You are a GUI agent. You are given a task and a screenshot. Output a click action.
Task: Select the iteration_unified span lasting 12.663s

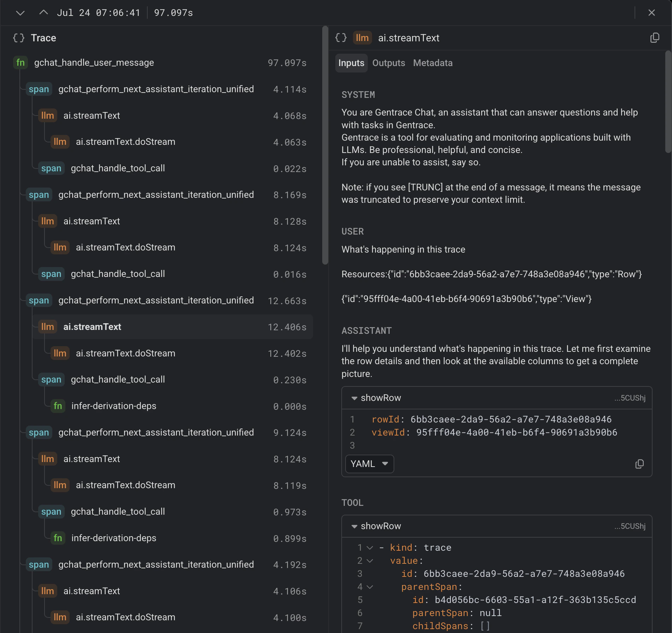(166, 300)
